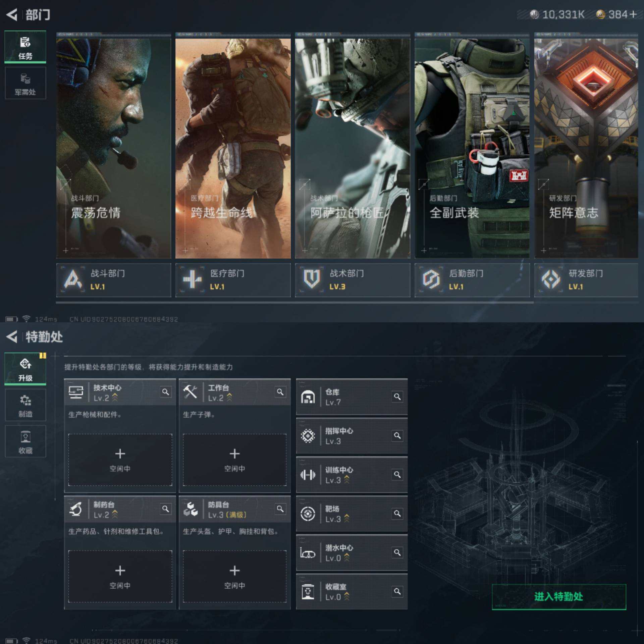
Task: Click magnifier icon on 工作台 panel
Action: (280, 392)
